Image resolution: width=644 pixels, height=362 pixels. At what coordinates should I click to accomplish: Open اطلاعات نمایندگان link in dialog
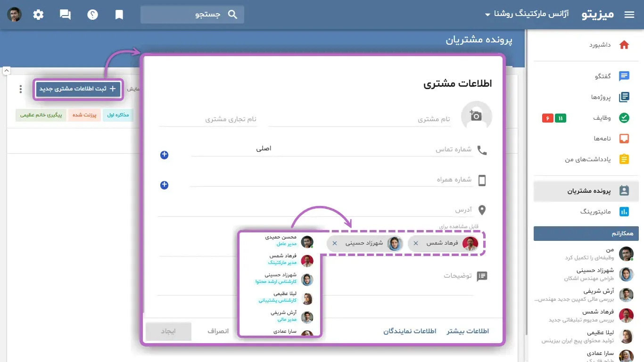tap(410, 331)
